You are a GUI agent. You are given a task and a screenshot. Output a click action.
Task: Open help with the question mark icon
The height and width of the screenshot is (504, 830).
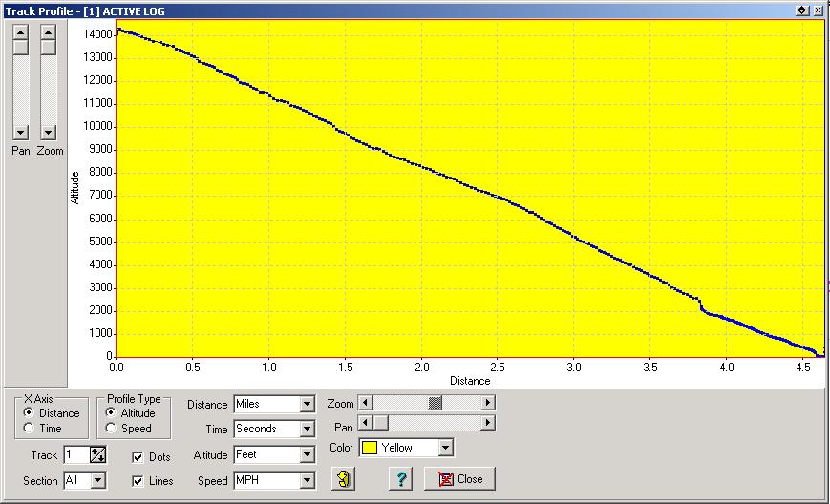click(x=401, y=479)
